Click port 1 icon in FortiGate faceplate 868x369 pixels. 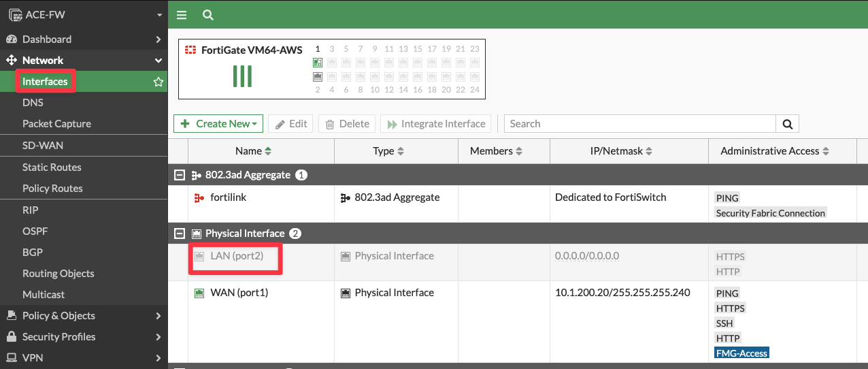[x=318, y=63]
